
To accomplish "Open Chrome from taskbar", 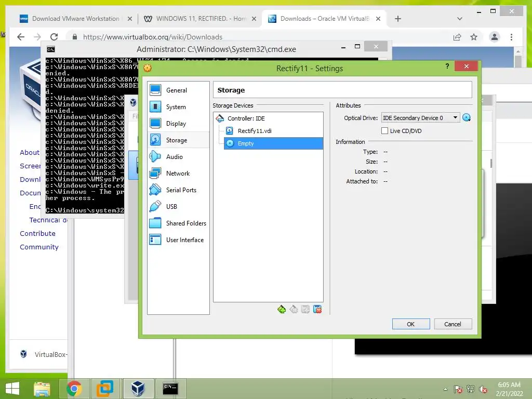I will pos(74,389).
